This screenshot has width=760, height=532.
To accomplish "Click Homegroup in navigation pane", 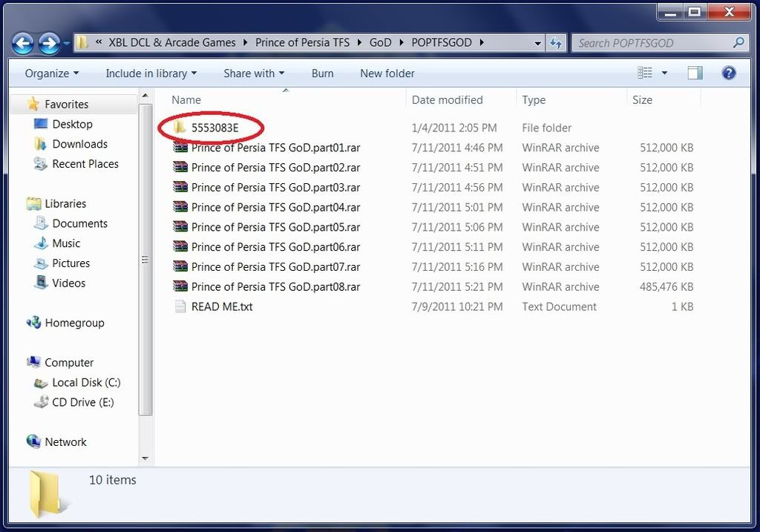I will tap(75, 323).
